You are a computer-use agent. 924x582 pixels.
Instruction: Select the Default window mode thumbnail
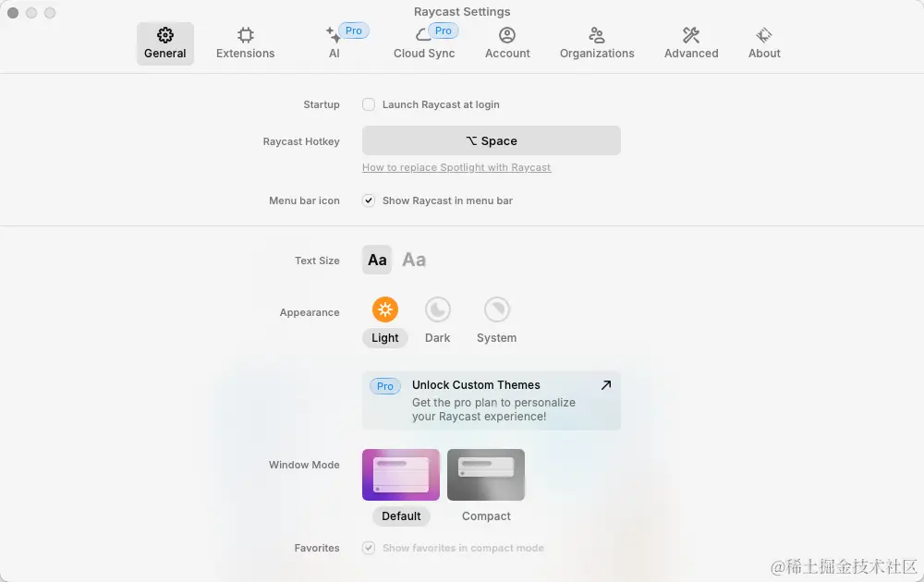[401, 475]
